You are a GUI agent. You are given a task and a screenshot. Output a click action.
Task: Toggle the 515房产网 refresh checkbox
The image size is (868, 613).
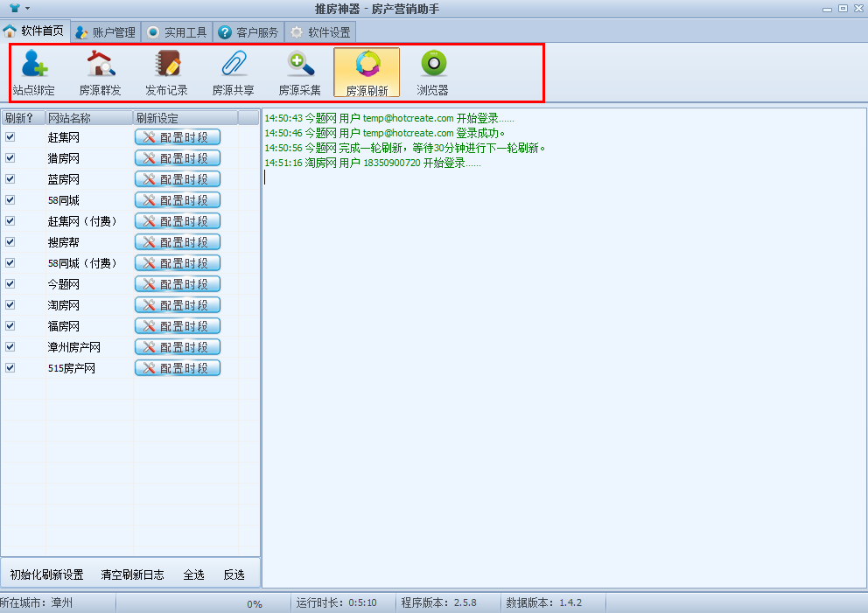click(x=10, y=368)
